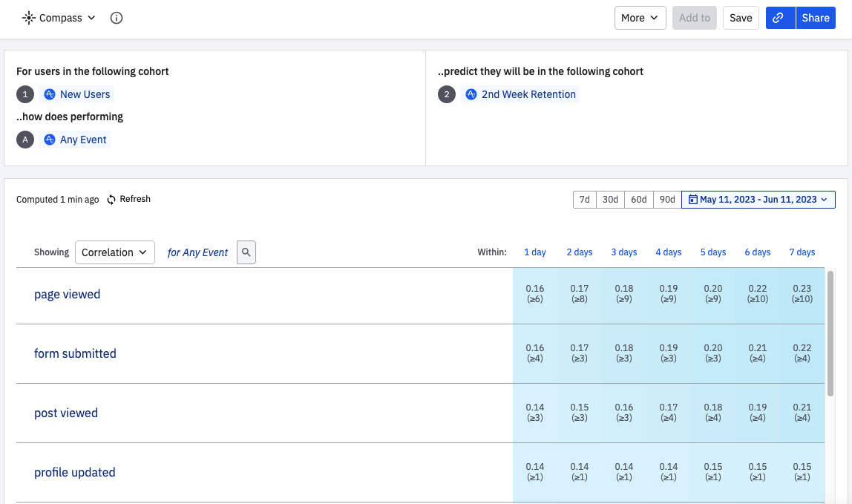852x504 pixels.
Task: Open the May 11 - Jun 11 date picker
Action: tap(758, 200)
